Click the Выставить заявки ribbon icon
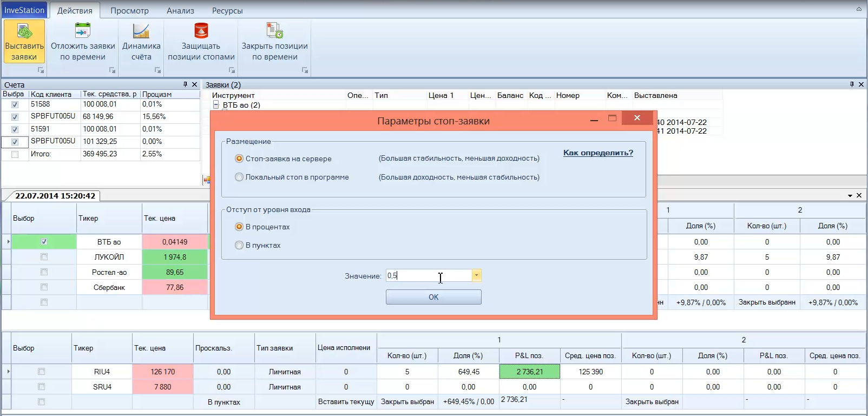This screenshot has height=416, width=868. [24, 42]
